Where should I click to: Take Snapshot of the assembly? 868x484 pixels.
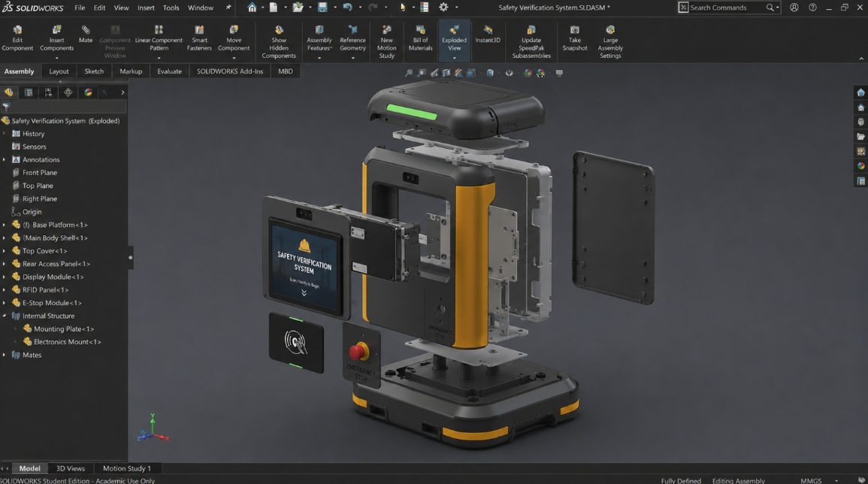click(575, 38)
